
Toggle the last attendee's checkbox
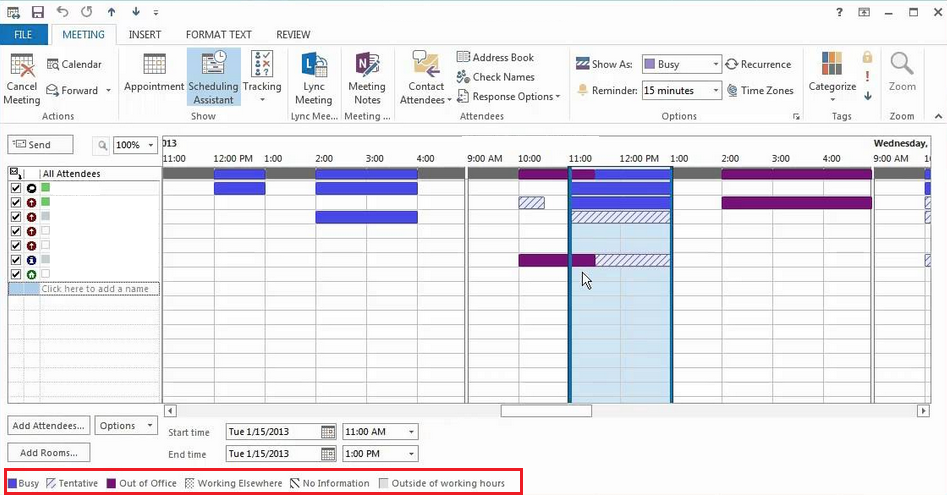pos(15,274)
